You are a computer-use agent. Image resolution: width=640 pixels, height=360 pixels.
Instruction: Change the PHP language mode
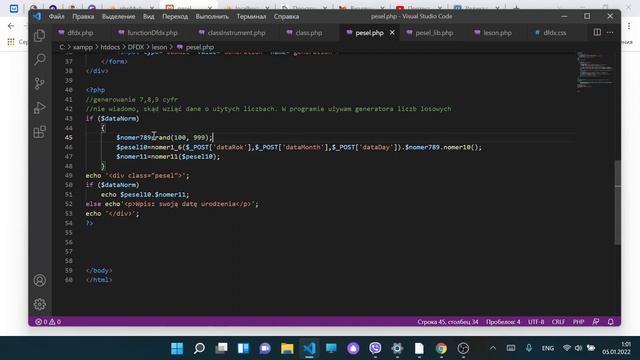click(x=578, y=322)
